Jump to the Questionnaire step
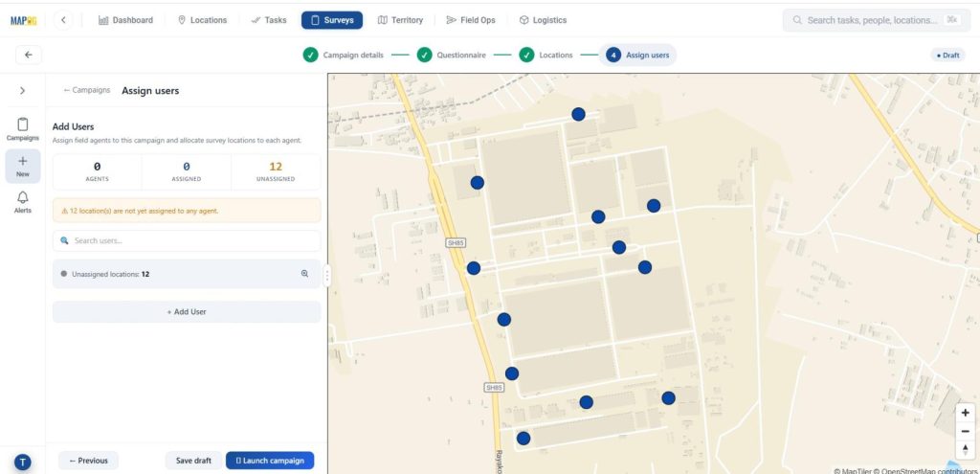Image resolution: width=980 pixels, height=474 pixels. pyautogui.click(x=452, y=55)
